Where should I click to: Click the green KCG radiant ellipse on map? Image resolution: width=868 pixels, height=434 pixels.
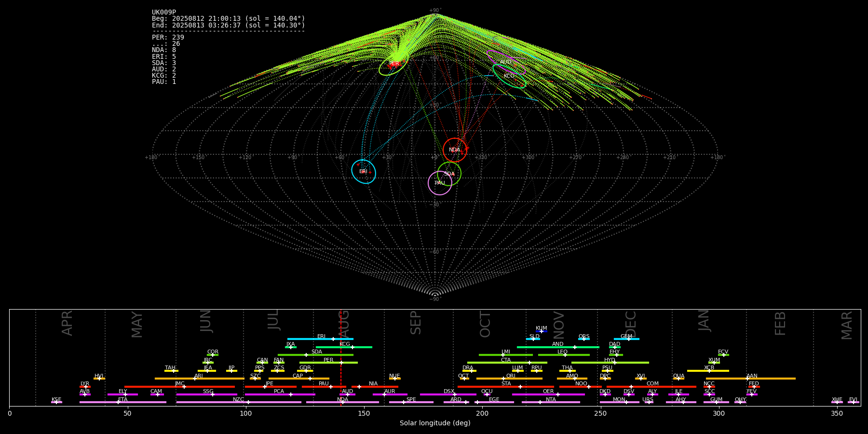tap(509, 76)
